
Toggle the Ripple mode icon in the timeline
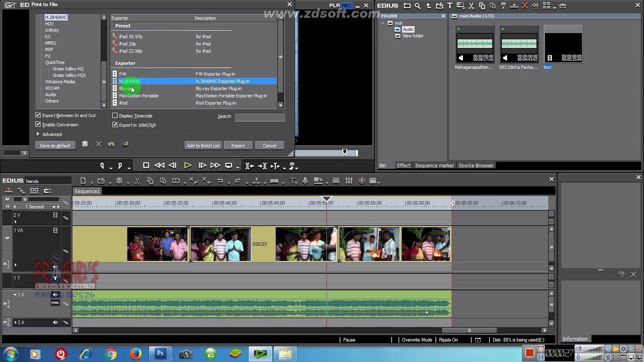tap(21, 191)
